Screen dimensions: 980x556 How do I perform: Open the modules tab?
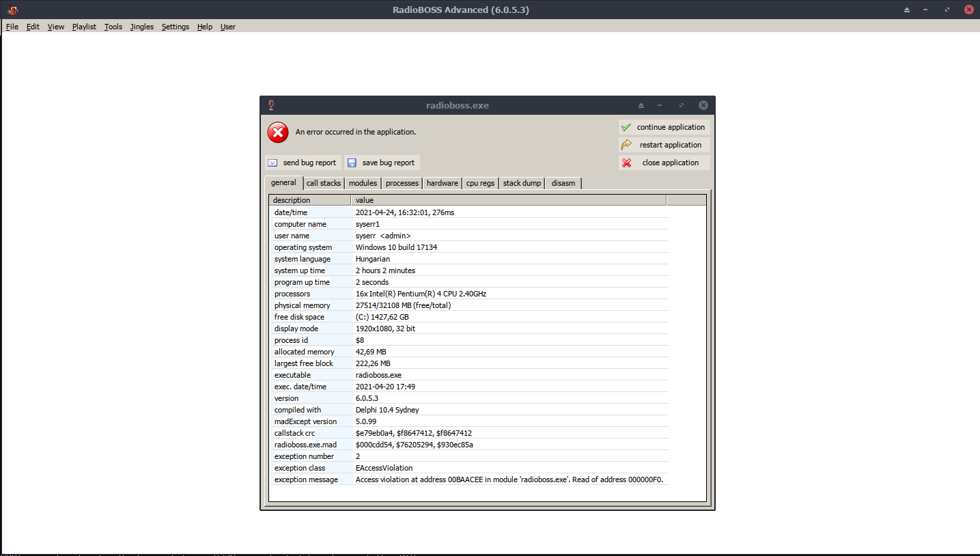pos(363,183)
